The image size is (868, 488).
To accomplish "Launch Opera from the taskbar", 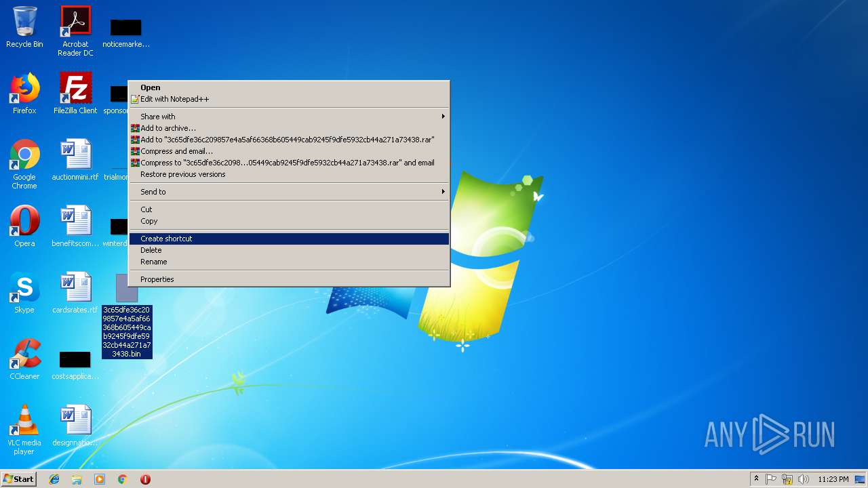I will coord(145,479).
